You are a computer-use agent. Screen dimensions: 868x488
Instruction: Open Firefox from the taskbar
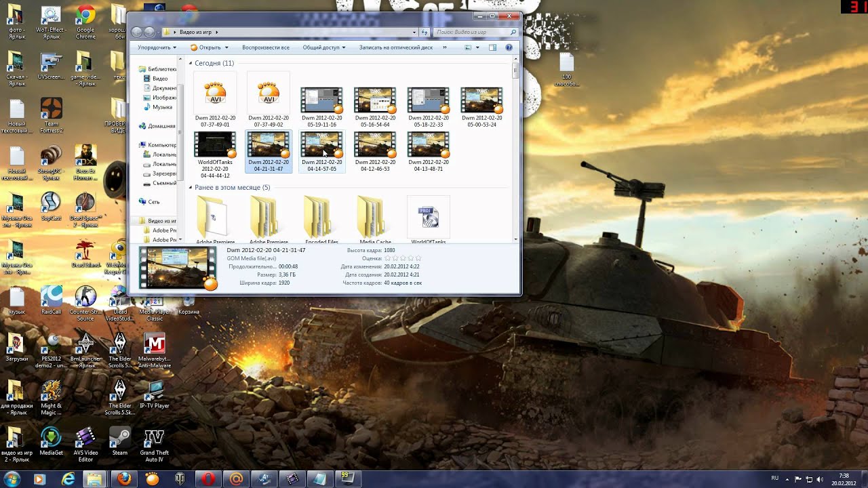click(123, 479)
